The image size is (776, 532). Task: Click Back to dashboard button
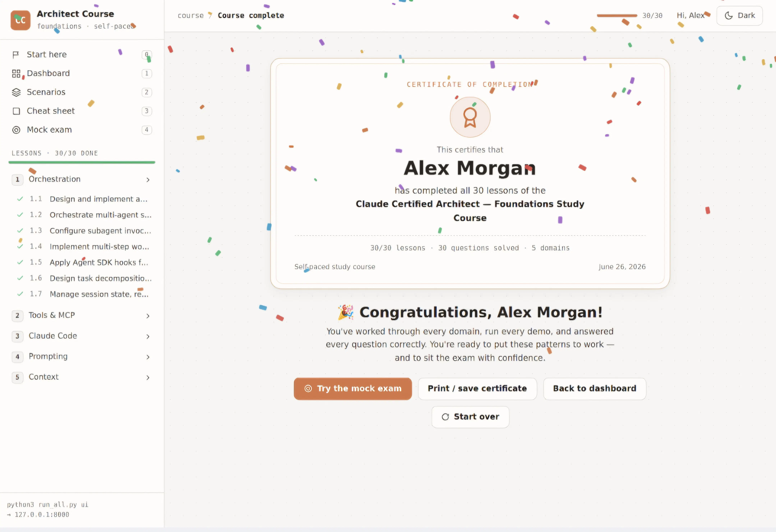coord(594,389)
